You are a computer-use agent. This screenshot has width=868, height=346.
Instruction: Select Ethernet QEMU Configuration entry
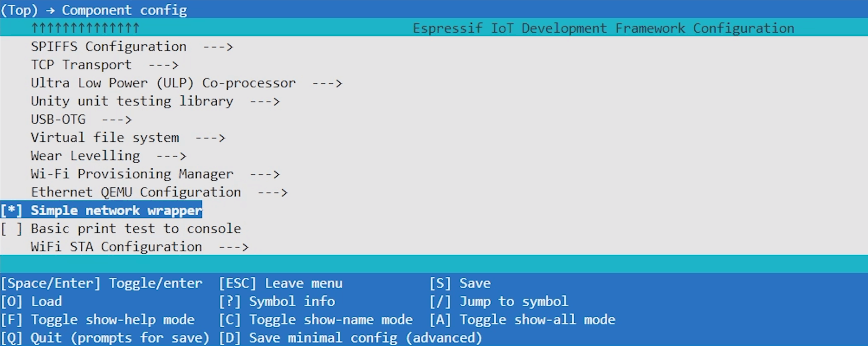(x=136, y=193)
